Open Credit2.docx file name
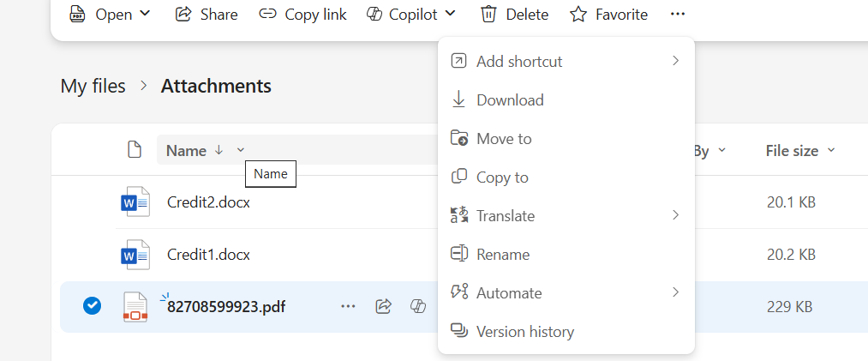The image size is (868, 361). 208,202
